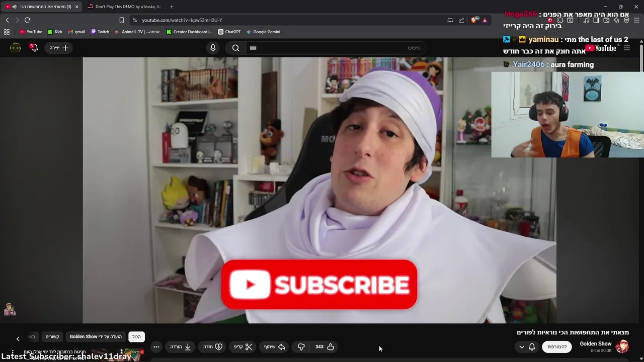Like the video with thumbs up (343)
The width and height of the screenshot is (644, 362).
pyautogui.click(x=325, y=347)
